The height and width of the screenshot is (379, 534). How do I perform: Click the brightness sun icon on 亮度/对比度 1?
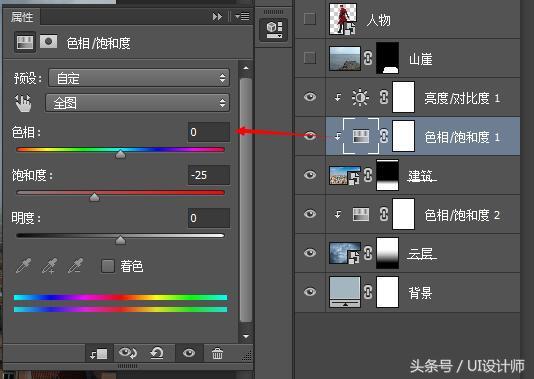point(360,97)
